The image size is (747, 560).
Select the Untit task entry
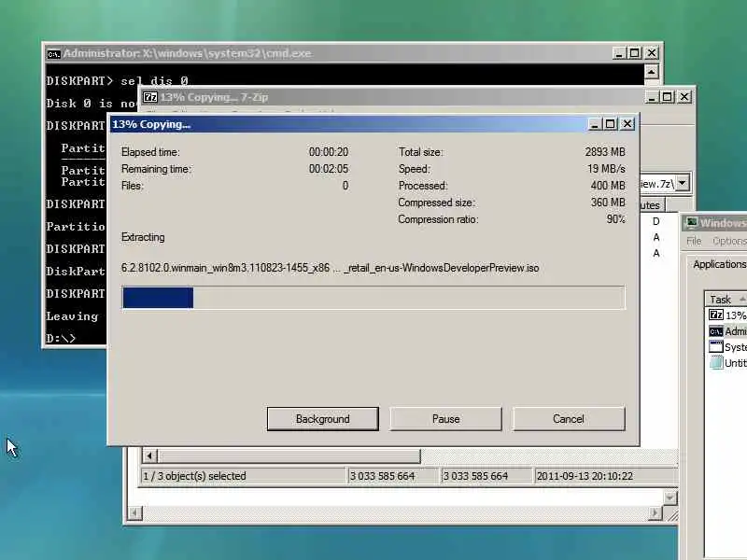727,362
